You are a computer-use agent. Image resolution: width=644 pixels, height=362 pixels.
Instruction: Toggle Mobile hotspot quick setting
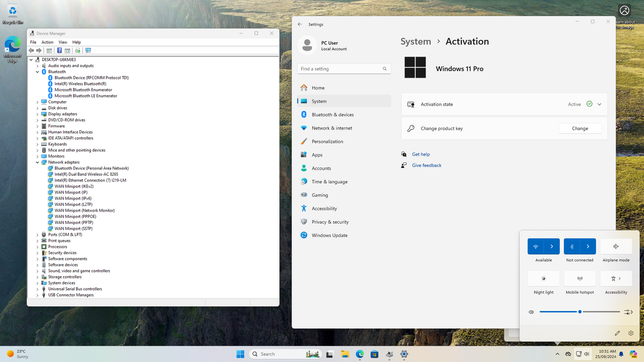pos(580,279)
